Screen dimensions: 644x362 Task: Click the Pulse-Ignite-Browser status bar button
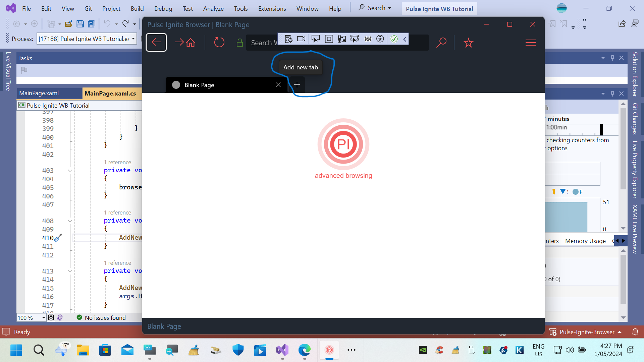[x=586, y=332]
